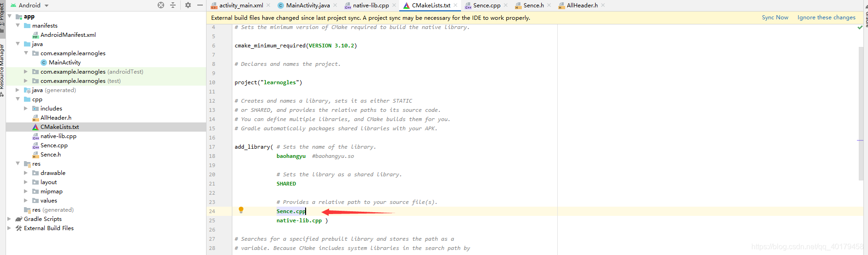Expand com.example.learnogles (androidTest) package

tap(26, 71)
